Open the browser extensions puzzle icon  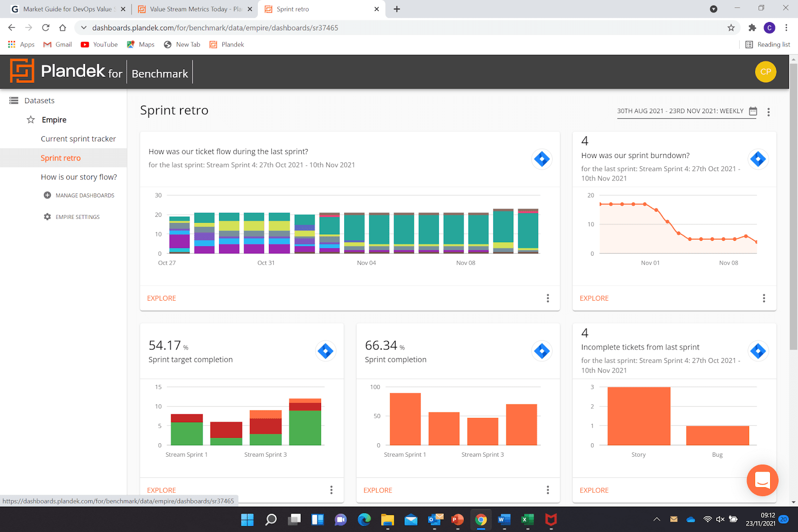[752, 28]
